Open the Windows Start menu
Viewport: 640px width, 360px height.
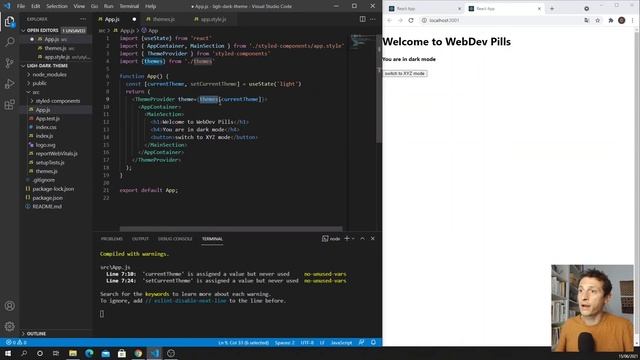[8, 353]
